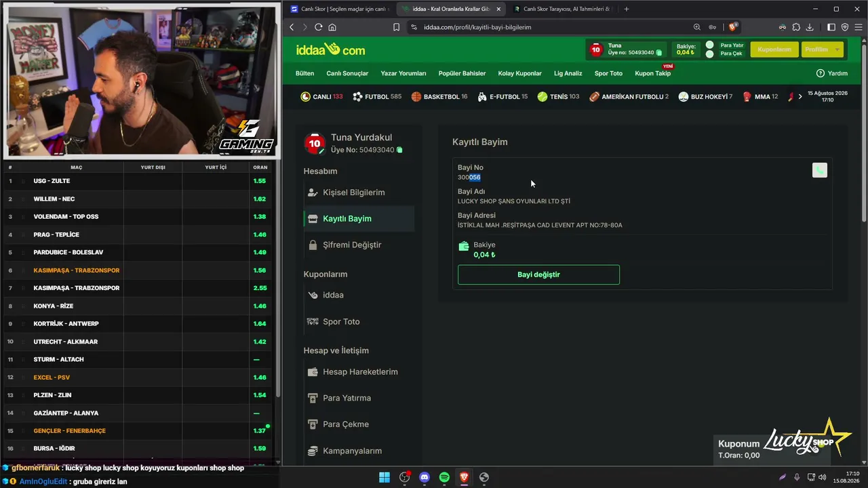The height and width of the screenshot is (488, 868).
Task: Open the Brave Shields lion icon
Action: [732, 27]
